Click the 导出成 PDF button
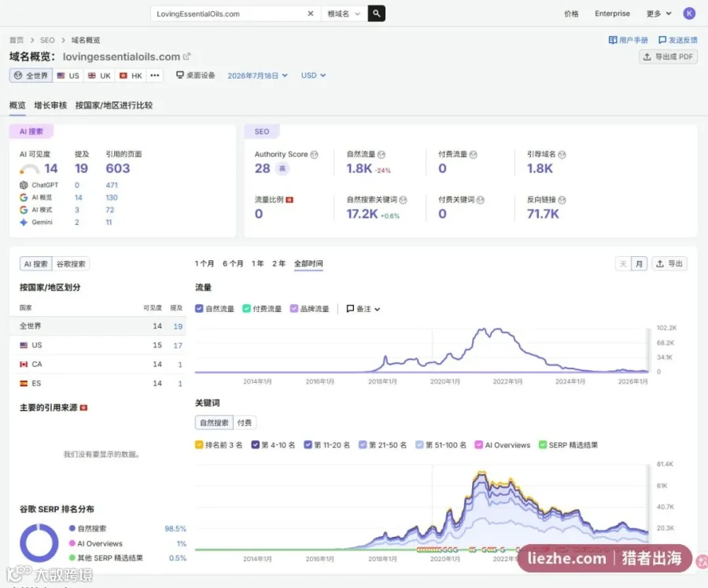 pos(668,57)
